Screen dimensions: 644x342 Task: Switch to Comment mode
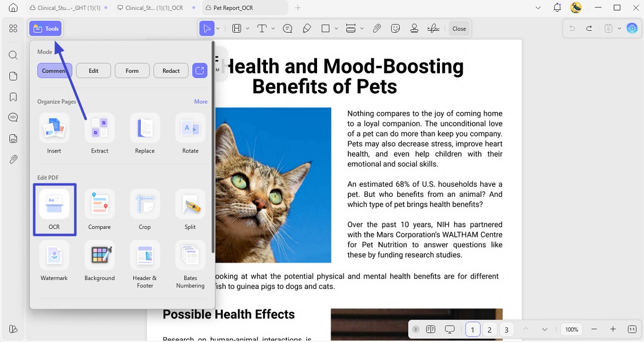coord(54,71)
